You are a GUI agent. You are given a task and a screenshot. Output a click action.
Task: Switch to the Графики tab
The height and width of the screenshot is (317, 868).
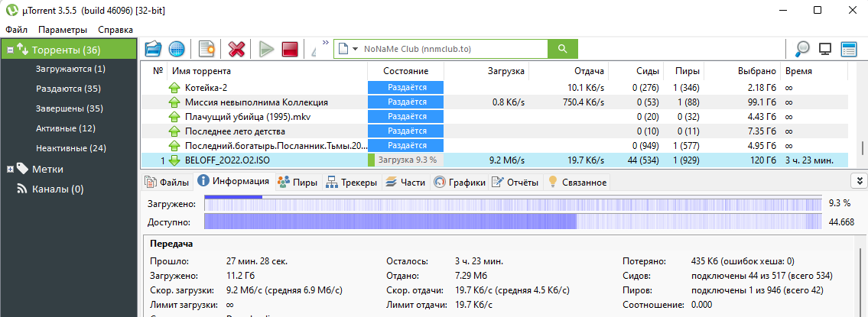coord(459,182)
